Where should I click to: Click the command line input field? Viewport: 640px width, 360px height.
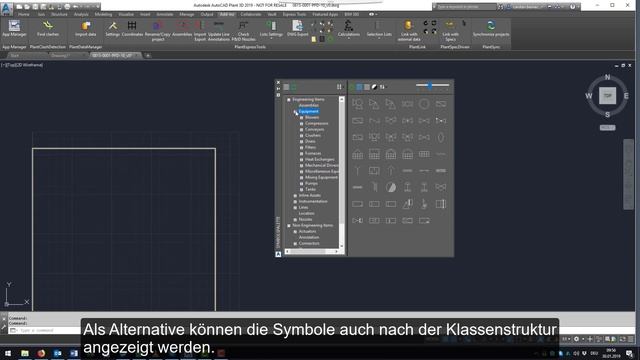pos(45,330)
